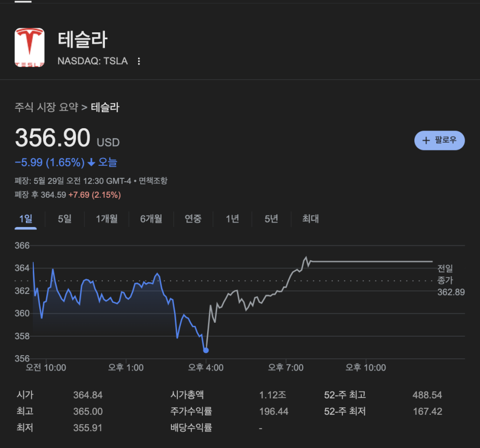
Task: Switch to the 5년 chart tab
Action: (271, 219)
